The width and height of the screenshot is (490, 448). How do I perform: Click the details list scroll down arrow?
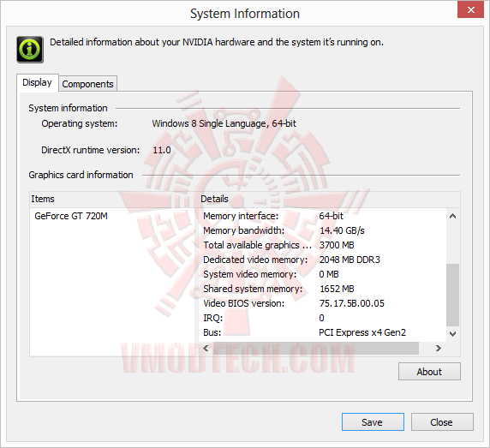tap(452, 334)
